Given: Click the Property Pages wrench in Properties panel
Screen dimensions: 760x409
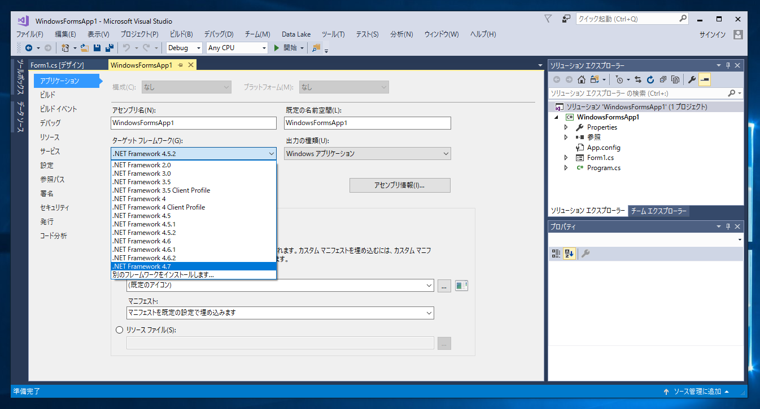Looking at the screenshot, I should coord(586,253).
